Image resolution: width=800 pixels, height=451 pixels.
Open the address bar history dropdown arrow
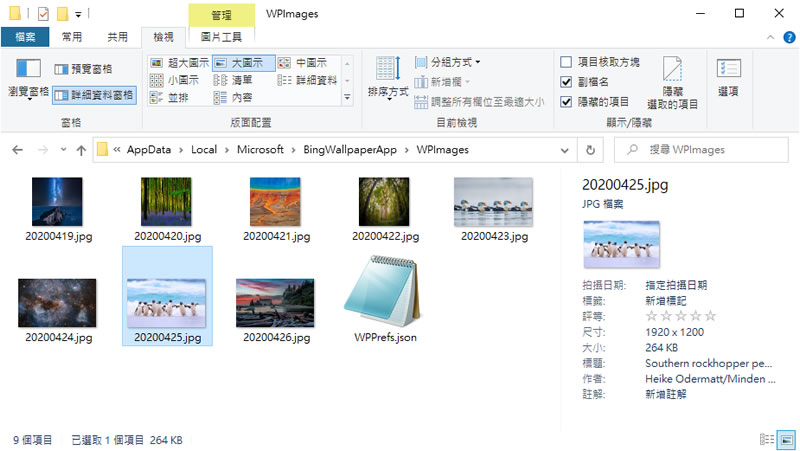tap(566, 150)
